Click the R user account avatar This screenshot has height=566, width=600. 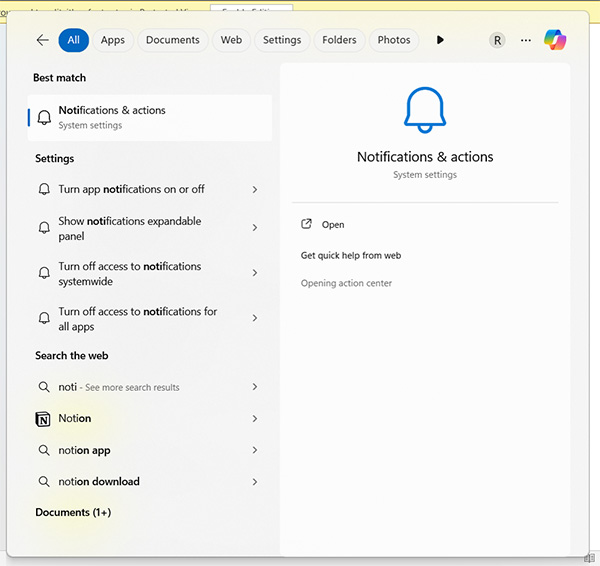pyautogui.click(x=497, y=40)
